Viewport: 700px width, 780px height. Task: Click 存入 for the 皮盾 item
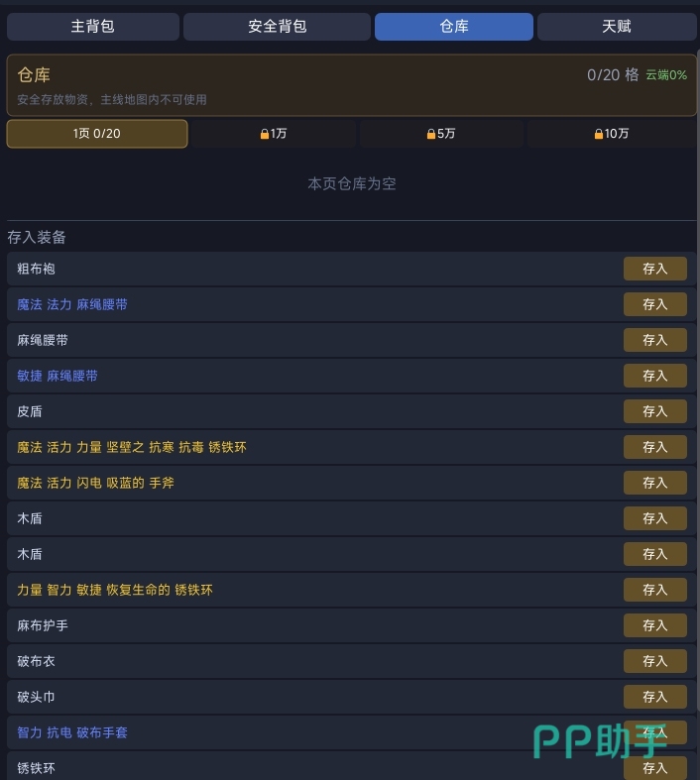pyautogui.click(x=654, y=411)
